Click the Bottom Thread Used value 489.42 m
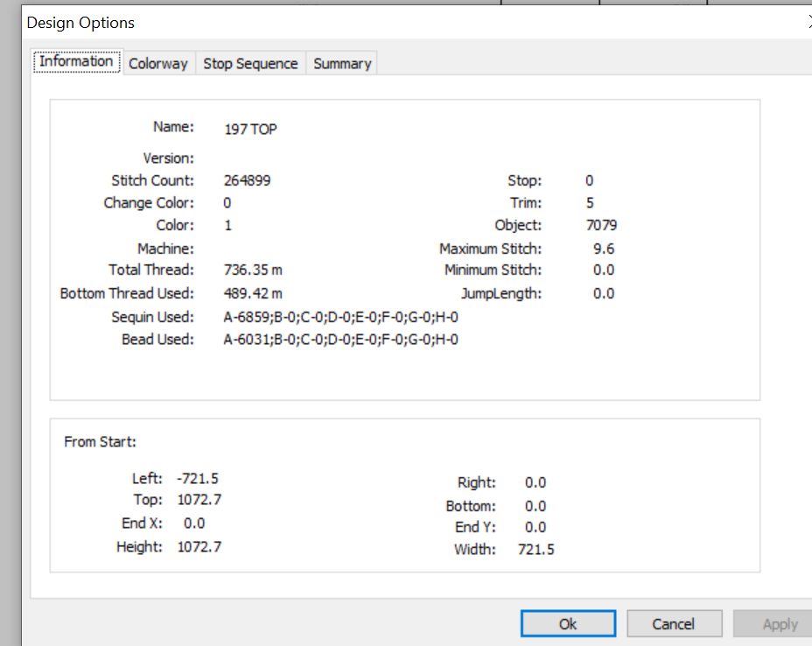Screen dimensions: 812x646 pos(253,294)
